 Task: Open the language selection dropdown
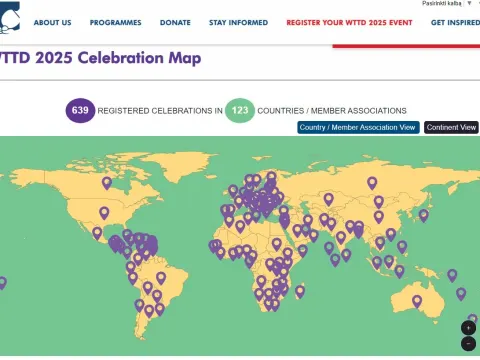447,3
